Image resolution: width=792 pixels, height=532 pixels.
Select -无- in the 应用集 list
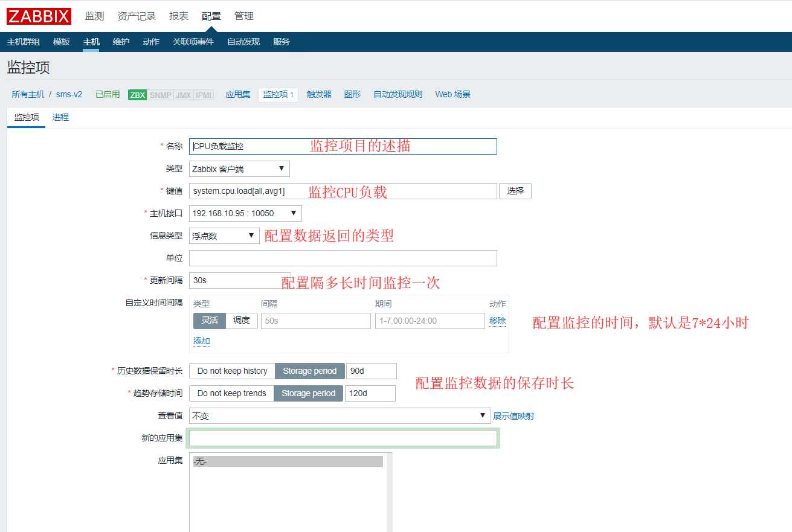(x=288, y=461)
